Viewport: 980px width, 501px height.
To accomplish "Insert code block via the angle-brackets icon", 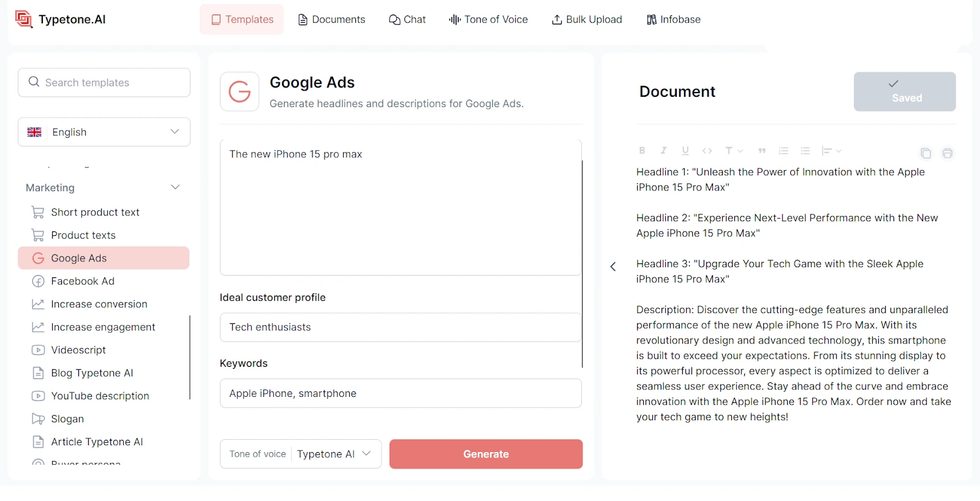I will [707, 151].
